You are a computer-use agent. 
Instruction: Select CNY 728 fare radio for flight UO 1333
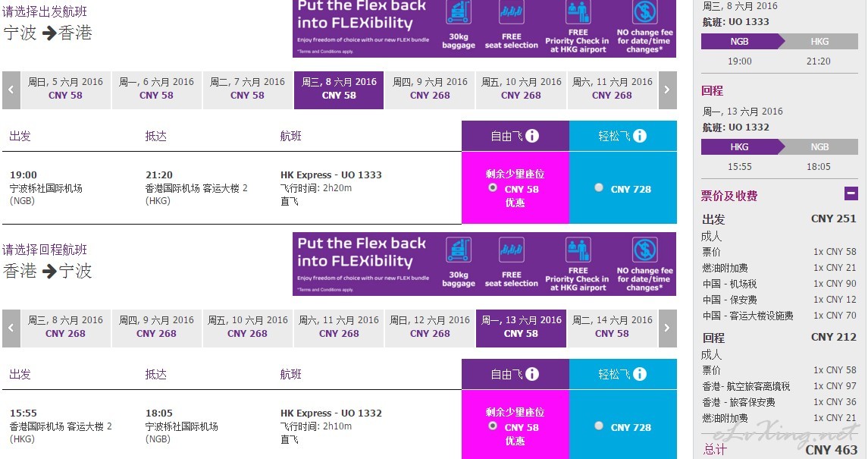599,187
